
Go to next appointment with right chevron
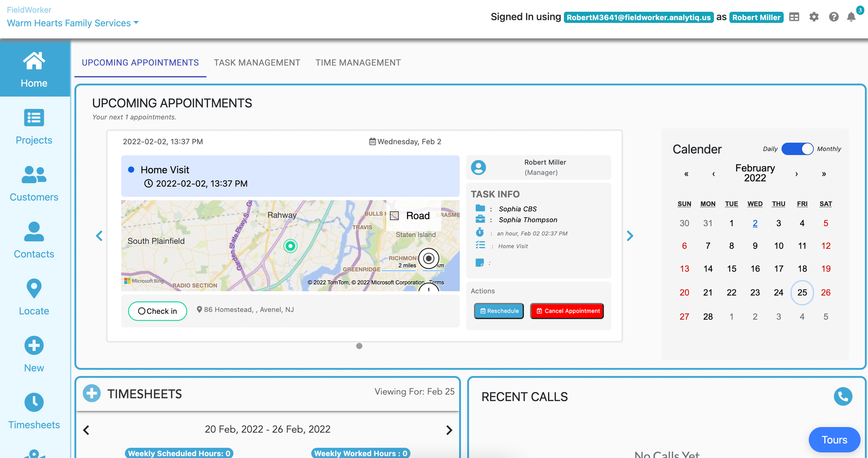[630, 236]
